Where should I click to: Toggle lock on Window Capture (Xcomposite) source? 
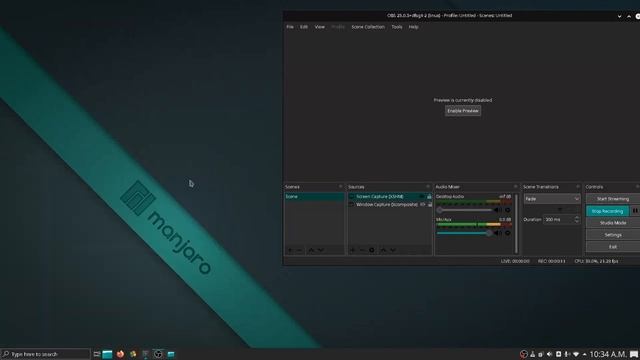click(429, 204)
